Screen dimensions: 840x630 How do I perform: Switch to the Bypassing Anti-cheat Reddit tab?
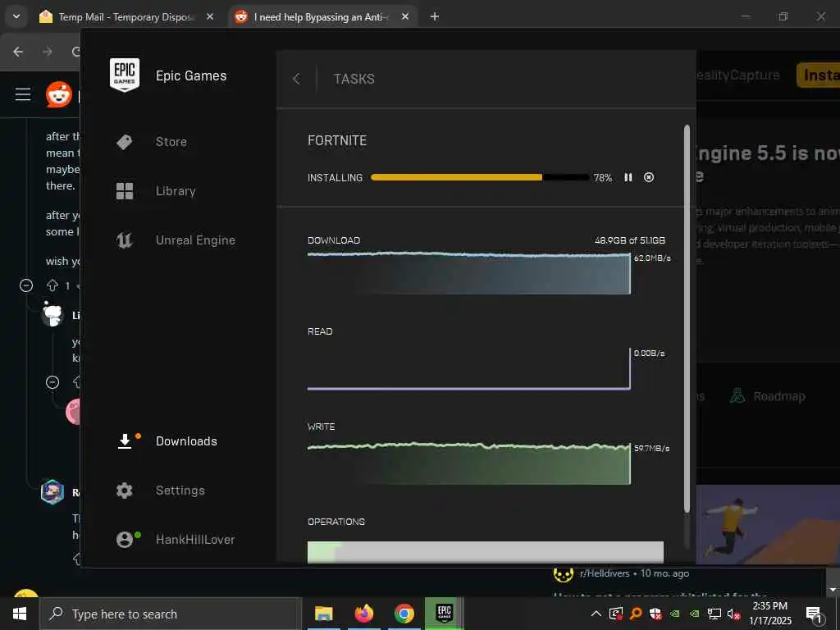[x=322, y=16]
